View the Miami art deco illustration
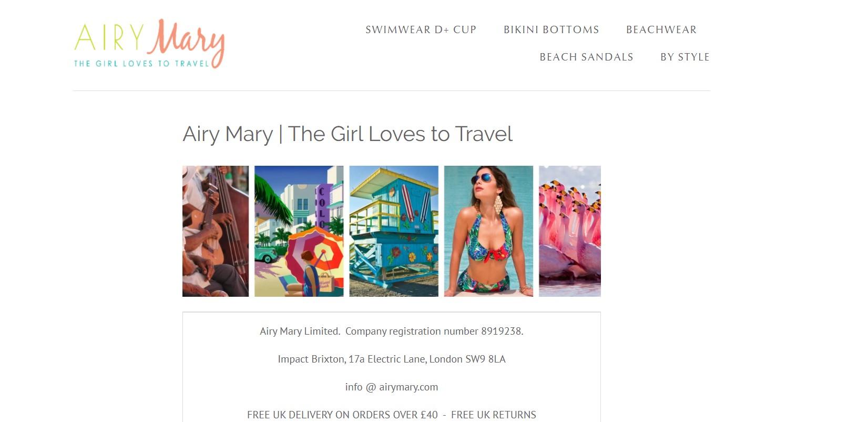868x422 pixels. [299, 231]
